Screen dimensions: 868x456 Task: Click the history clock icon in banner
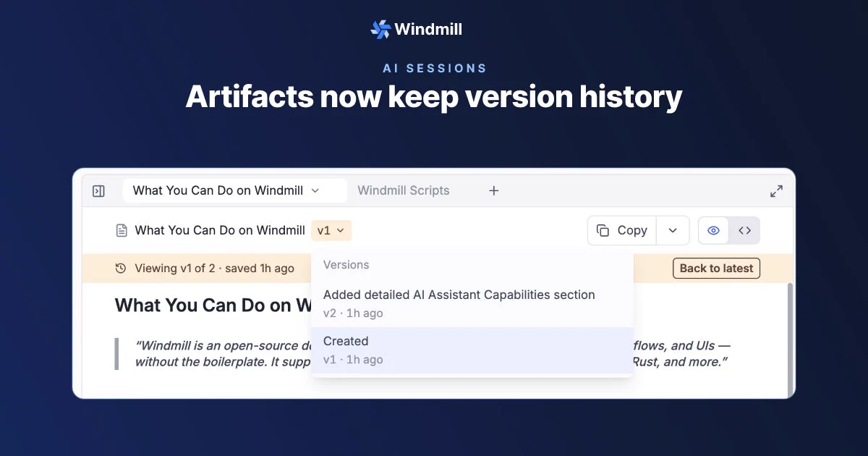pos(121,269)
